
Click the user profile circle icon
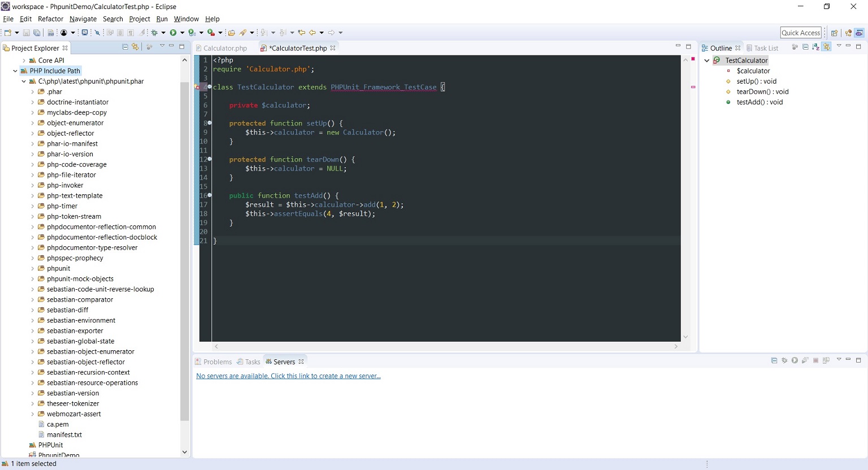[64, 33]
